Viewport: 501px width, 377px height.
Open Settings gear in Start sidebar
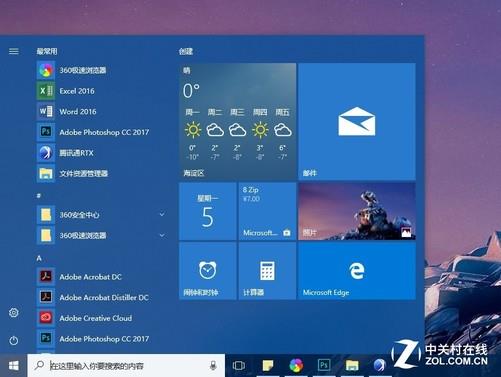point(14,313)
